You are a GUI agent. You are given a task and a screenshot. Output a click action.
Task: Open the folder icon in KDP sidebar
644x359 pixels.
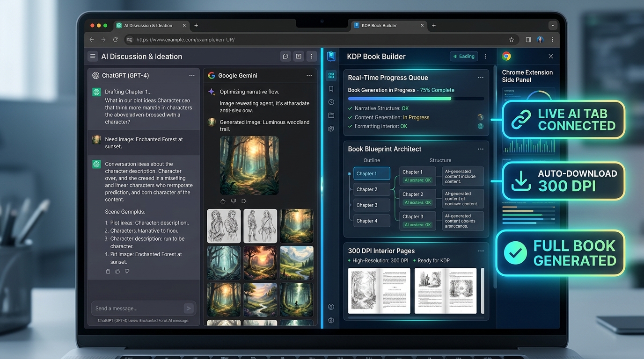coord(331,115)
